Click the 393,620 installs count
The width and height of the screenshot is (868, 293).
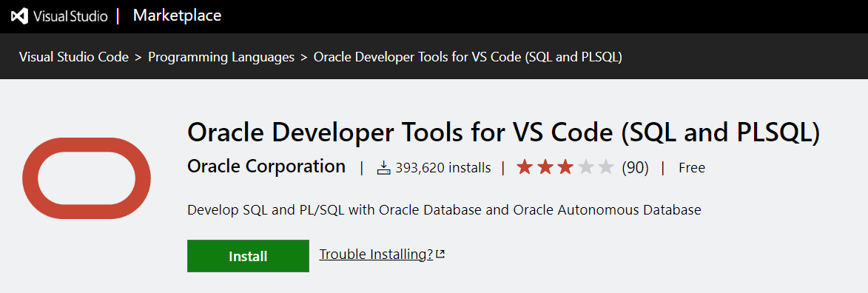coord(443,168)
